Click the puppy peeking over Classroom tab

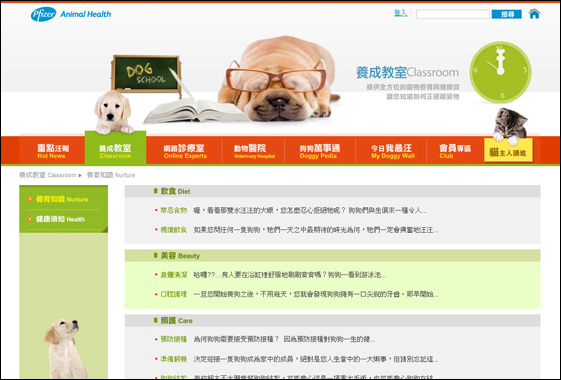point(113,112)
